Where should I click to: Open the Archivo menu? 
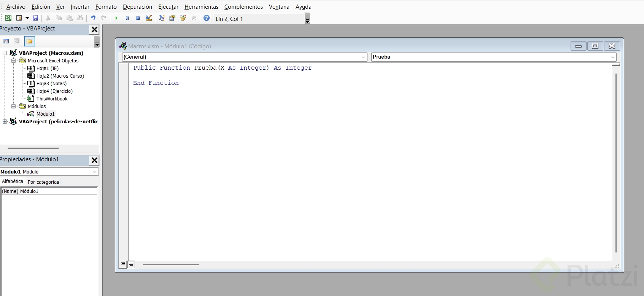[x=16, y=7]
